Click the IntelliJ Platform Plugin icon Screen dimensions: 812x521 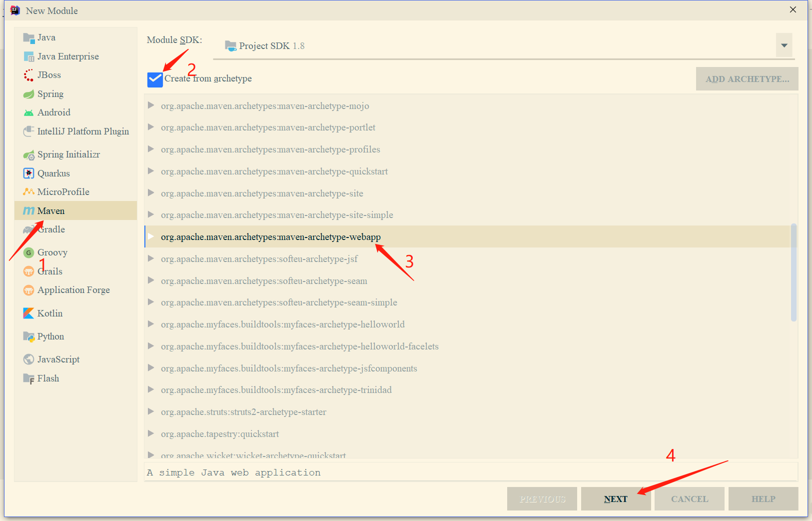pyautogui.click(x=28, y=131)
